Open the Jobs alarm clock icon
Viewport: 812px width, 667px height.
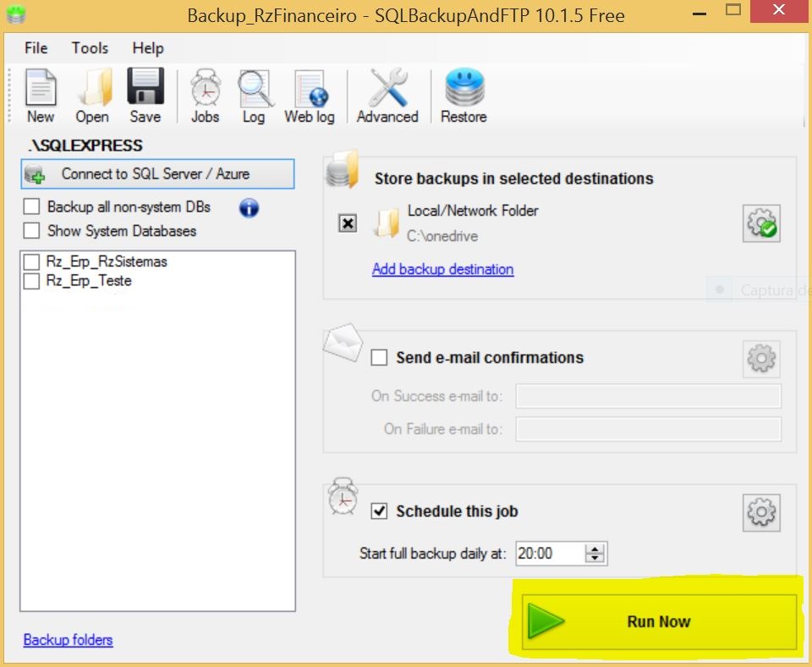pos(205,96)
